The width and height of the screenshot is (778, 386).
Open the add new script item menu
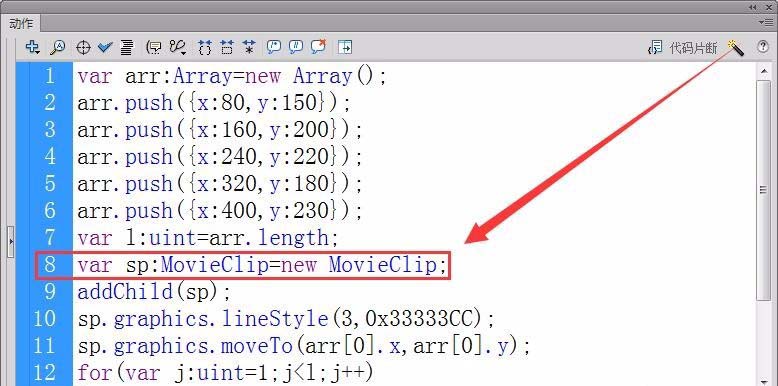33,48
